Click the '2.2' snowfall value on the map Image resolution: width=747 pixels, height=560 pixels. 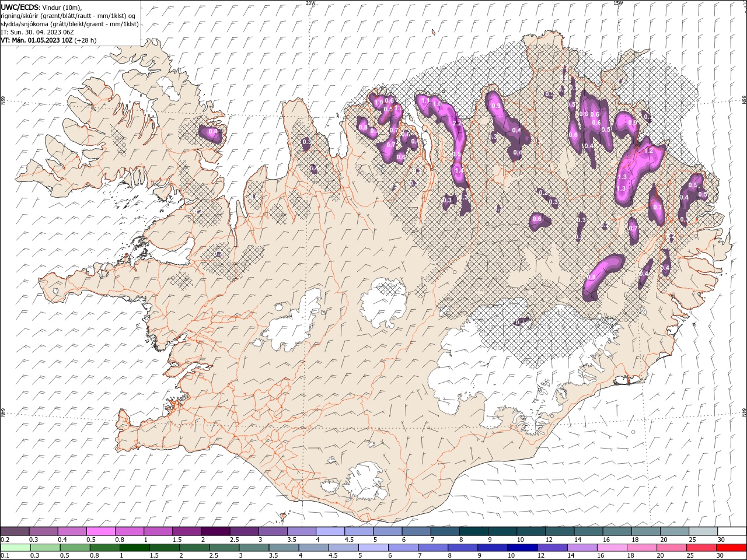pos(456,123)
